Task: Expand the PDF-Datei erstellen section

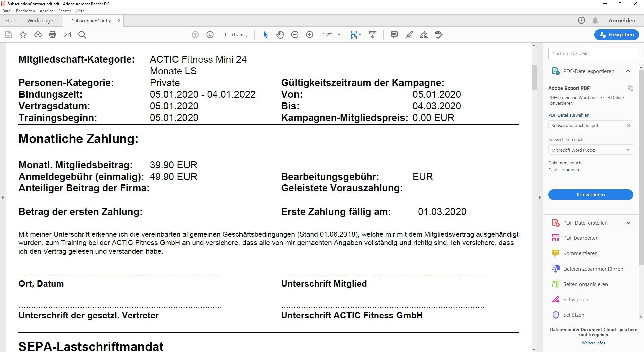Action: tap(628, 223)
